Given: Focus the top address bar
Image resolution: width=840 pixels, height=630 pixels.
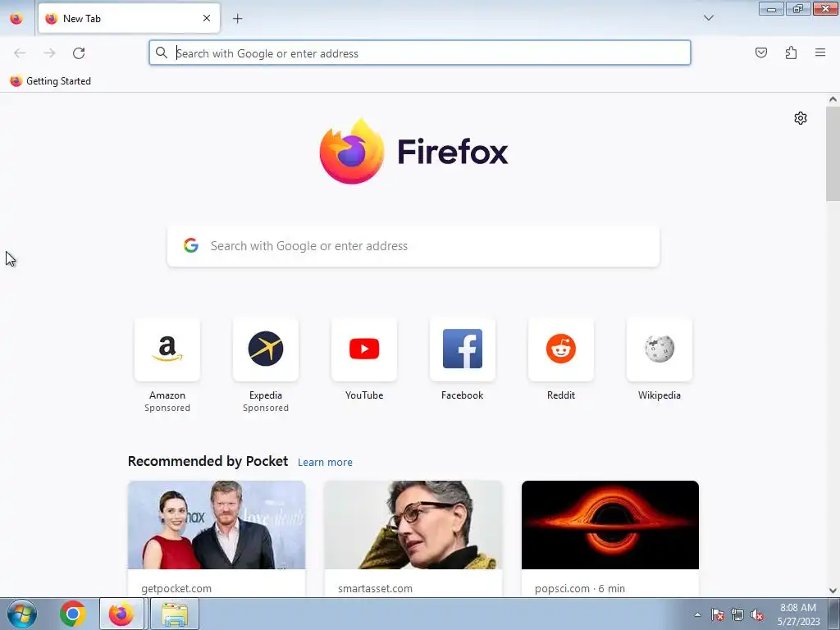Looking at the screenshot, I should [x=419, y=53].
